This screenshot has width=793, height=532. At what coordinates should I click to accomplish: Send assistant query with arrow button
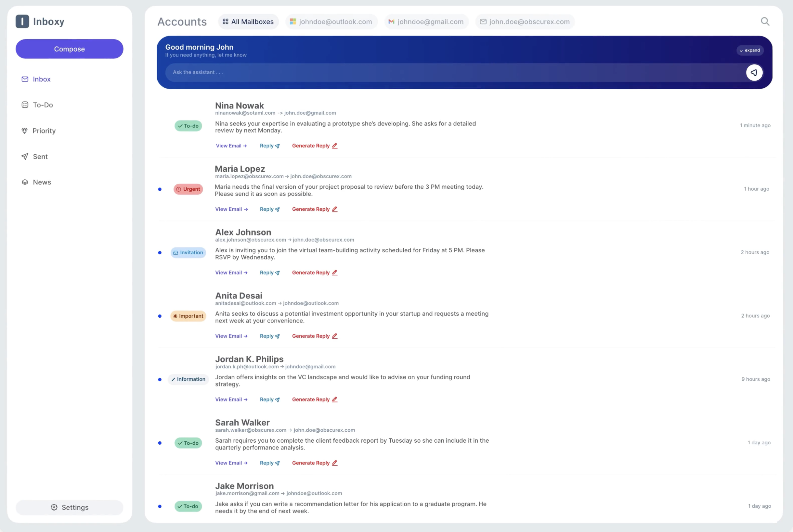[754, 73]
